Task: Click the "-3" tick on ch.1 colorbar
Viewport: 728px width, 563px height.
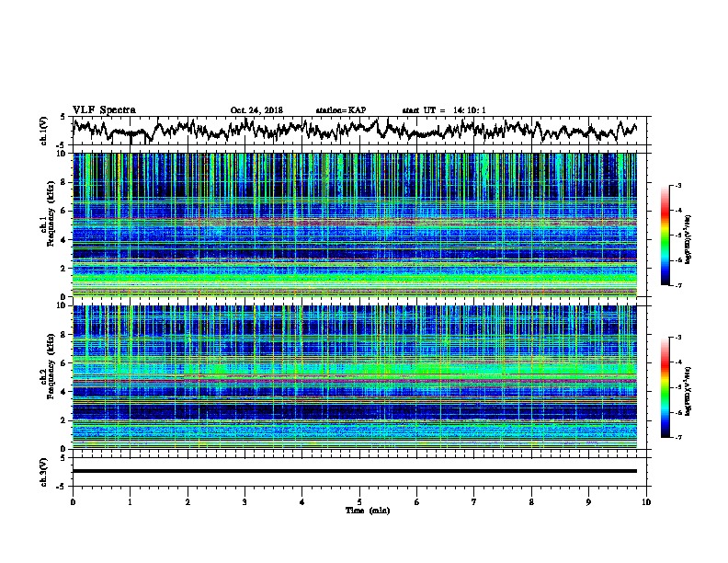Action: 677,186
